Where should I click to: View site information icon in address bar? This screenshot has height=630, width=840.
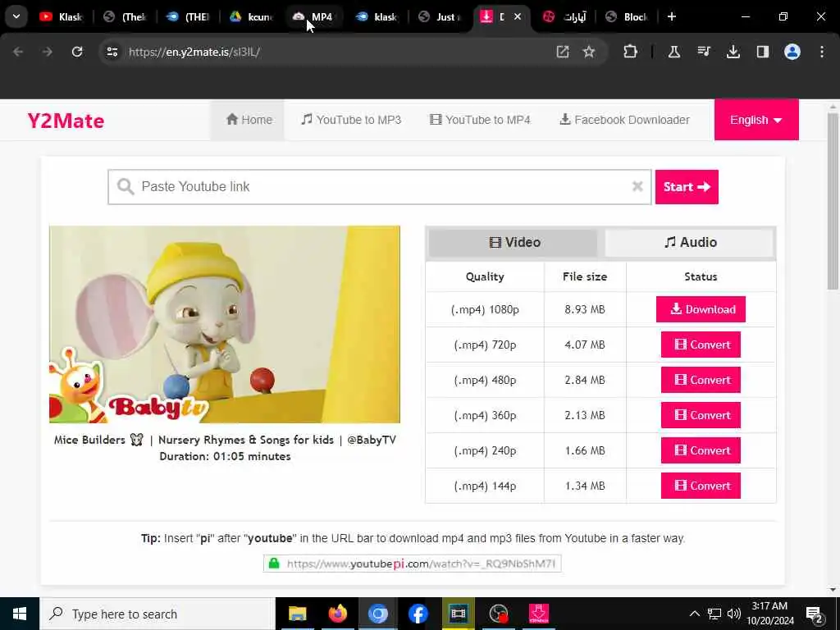pos(112,52)
